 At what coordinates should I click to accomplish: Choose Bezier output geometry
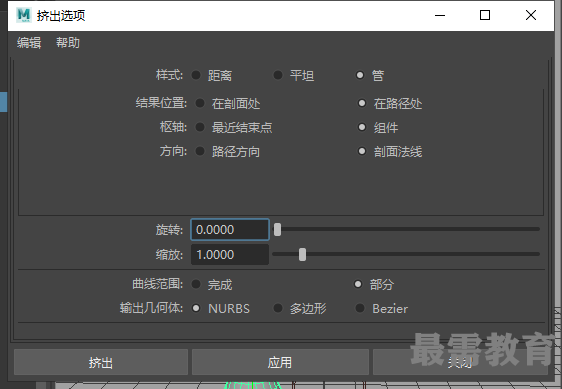point(360,308)
